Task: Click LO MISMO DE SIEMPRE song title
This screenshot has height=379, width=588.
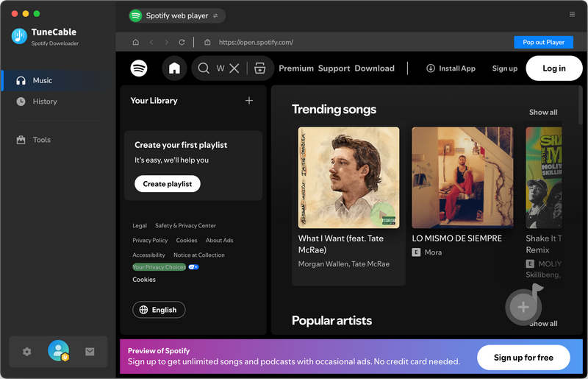Action: (x=456, y=238)
